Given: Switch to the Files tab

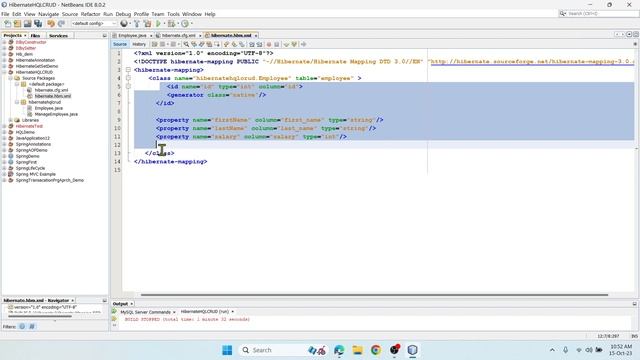Looking at the screenshot, I should [x=36, y=36].
